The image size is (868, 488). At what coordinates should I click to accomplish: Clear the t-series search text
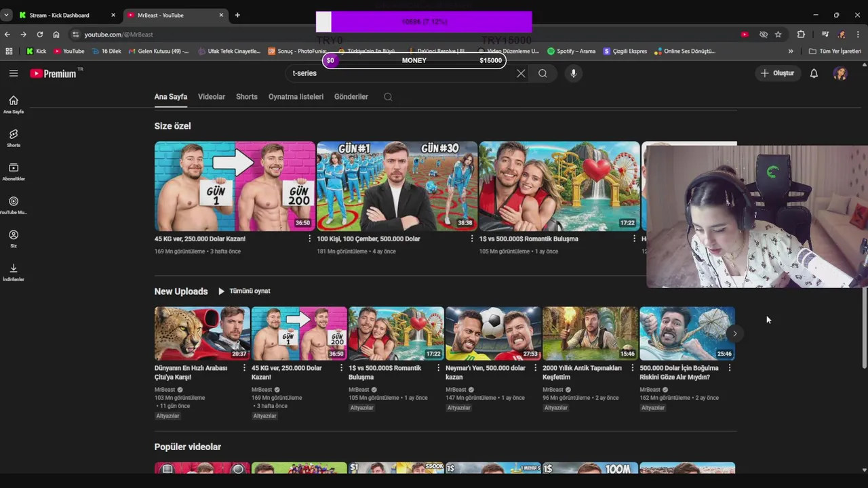click(521, 73)
